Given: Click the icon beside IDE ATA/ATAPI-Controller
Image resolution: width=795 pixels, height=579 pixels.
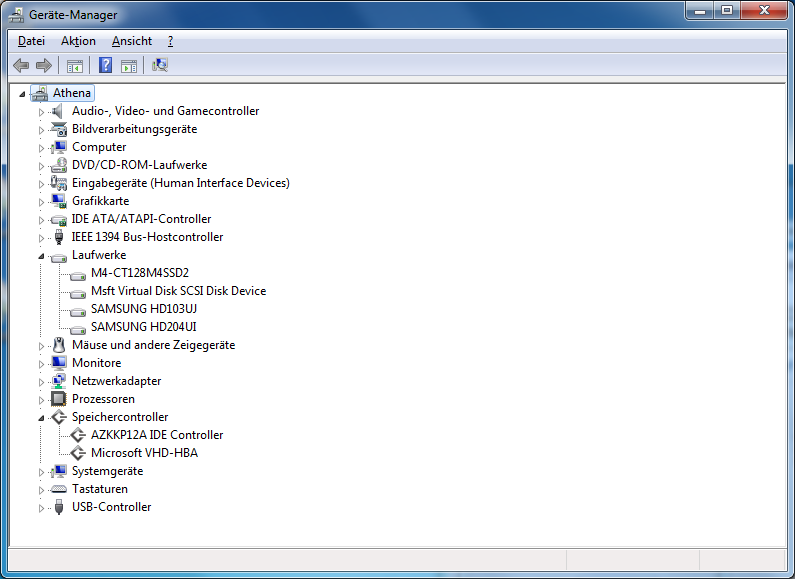Looking at the screenshot, I should (x=59, y=220).
